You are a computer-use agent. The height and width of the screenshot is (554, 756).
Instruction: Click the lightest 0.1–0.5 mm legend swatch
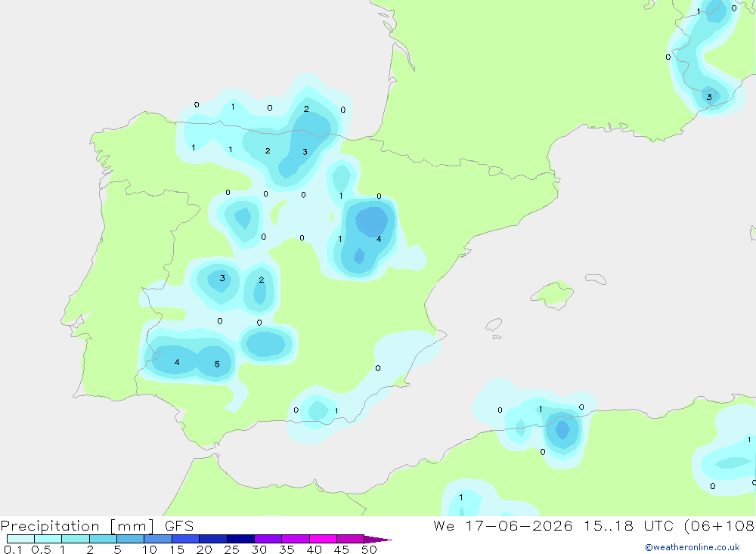click(x=20, y=539)
